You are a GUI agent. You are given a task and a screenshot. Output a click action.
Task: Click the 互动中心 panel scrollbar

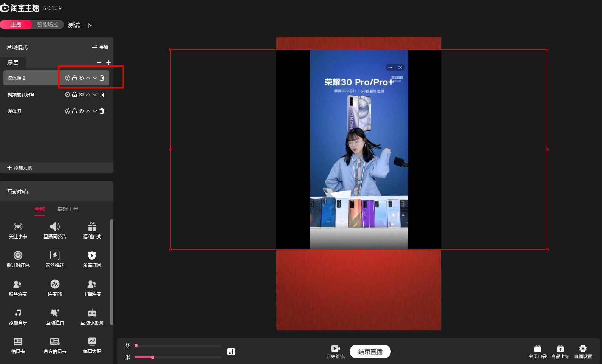112,271
